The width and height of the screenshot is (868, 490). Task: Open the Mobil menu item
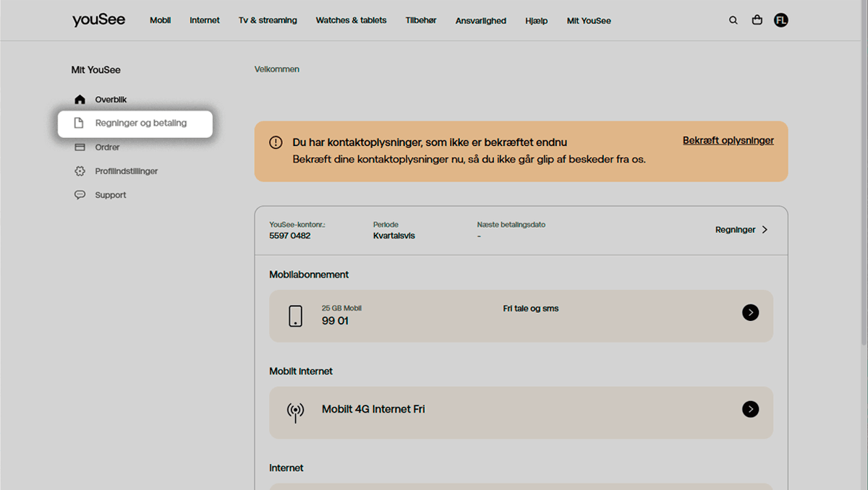160,20
